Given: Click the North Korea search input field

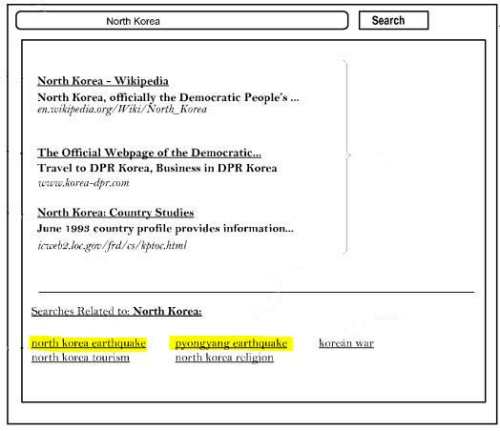Looking at the screenshot, I should click(x=182, y=21).
